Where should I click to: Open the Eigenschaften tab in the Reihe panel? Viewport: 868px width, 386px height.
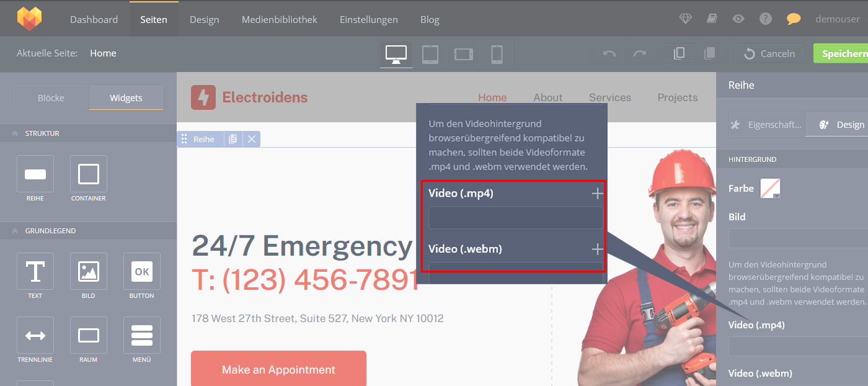[766, 125]
